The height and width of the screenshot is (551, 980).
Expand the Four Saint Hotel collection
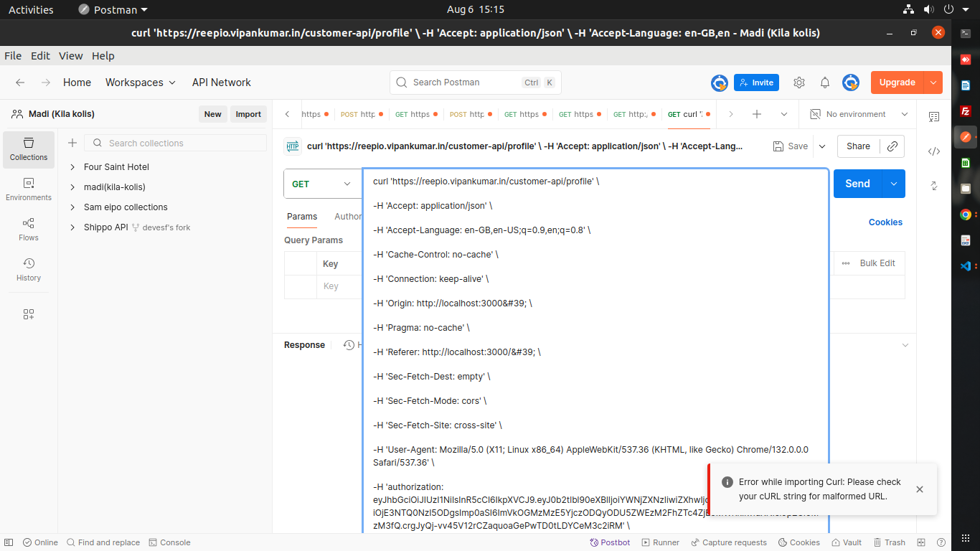coord(72,167)
